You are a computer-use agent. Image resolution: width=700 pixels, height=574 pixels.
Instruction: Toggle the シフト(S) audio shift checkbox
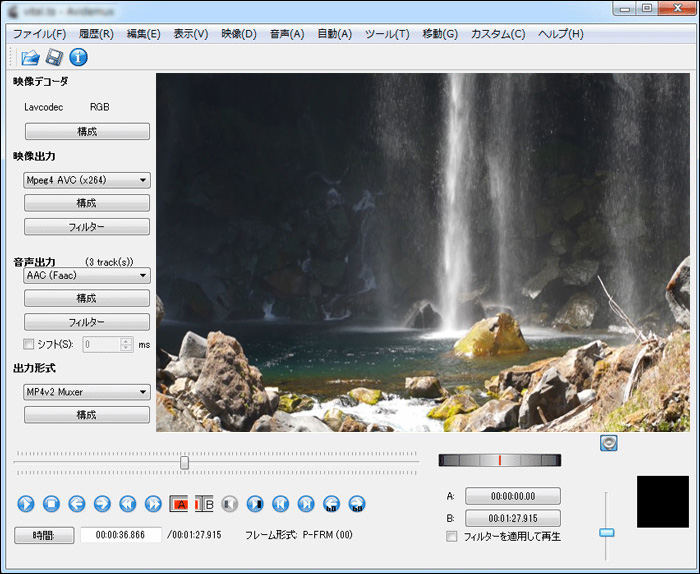[x=29, y=344]
